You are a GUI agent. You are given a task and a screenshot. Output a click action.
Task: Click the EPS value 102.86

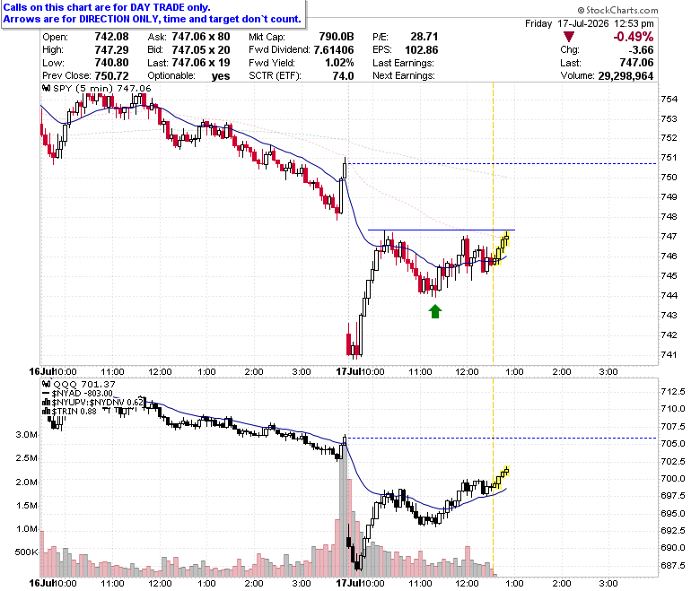[422, 49]
